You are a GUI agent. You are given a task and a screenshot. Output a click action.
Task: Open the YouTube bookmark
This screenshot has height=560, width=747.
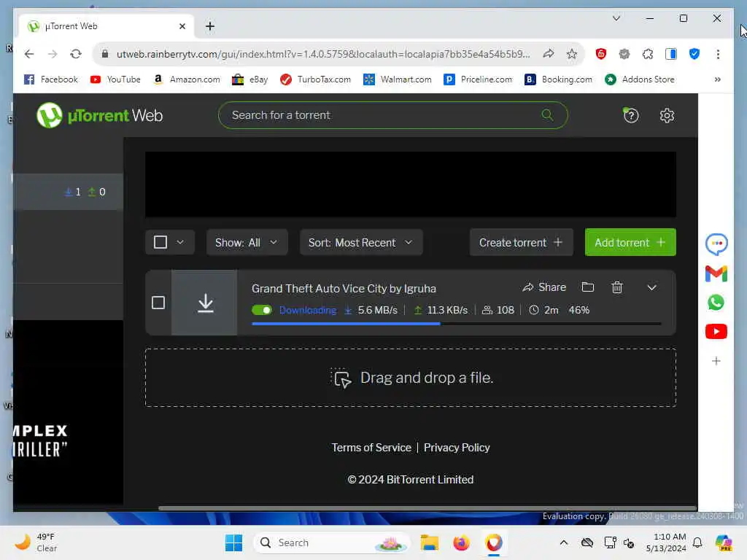(x=115, y=79)
